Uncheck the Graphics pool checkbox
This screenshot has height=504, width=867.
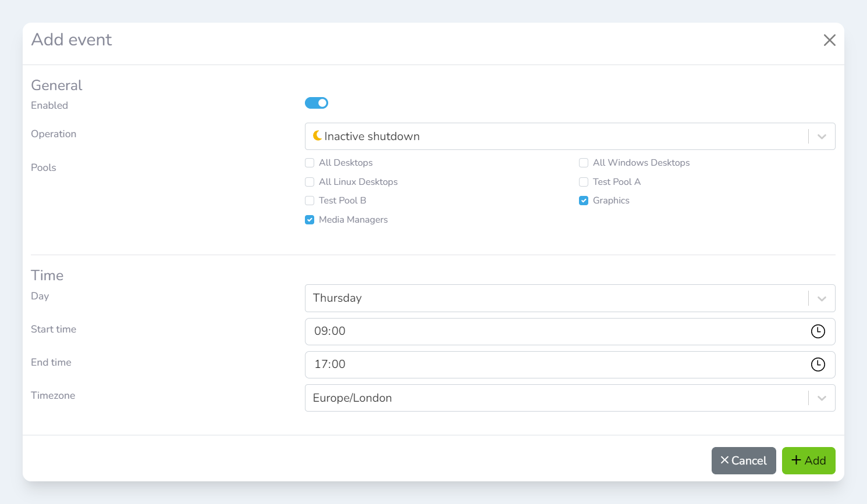click(584, 201)
